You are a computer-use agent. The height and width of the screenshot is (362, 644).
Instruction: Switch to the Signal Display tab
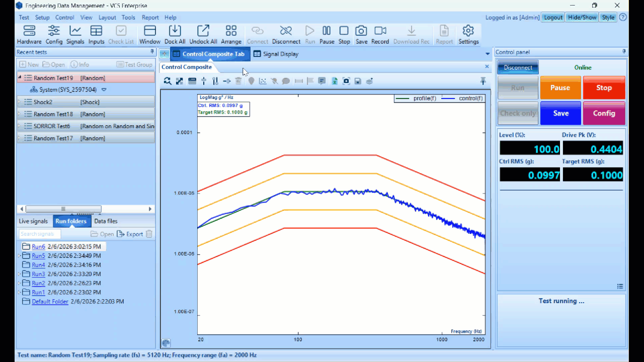pos(275,54)
